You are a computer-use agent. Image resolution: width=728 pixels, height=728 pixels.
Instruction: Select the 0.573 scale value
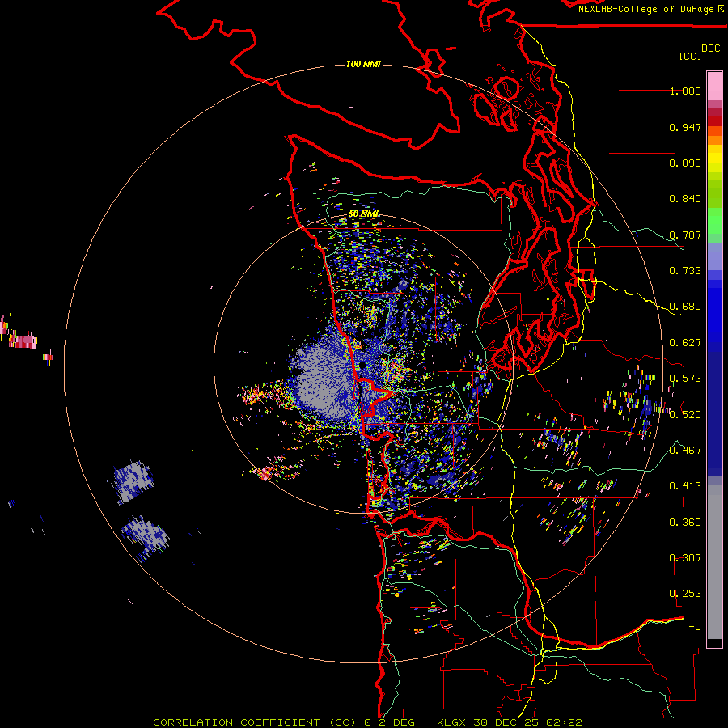(685, 379)
